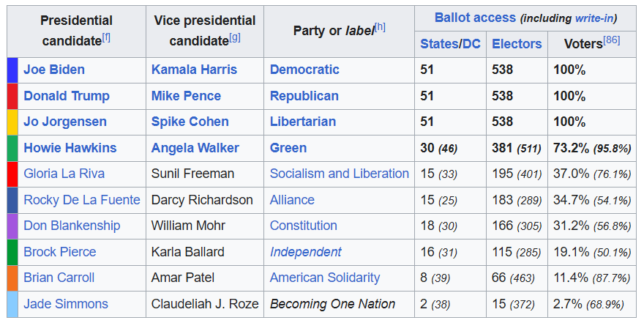Open the Brock Pierce candidate link

click(60, 252)
